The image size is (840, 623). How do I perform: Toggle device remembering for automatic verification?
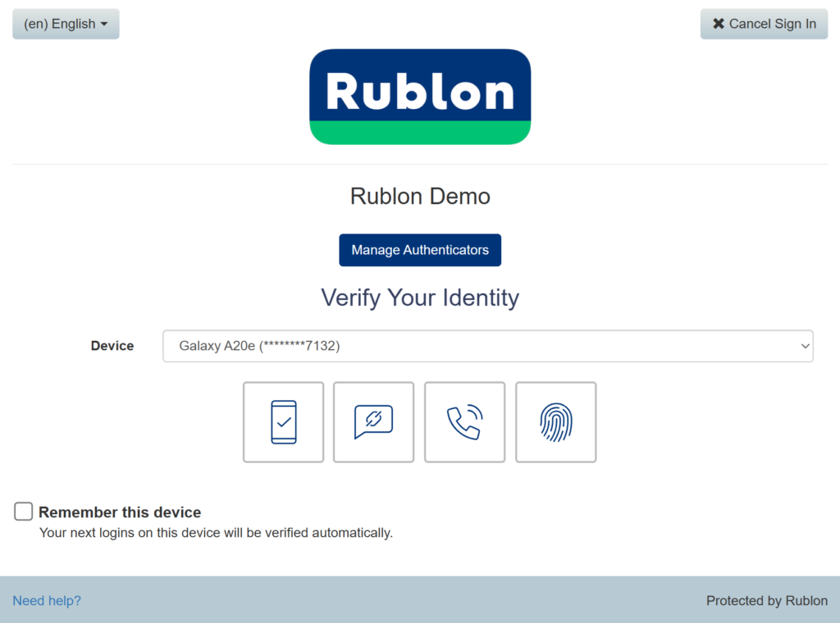tap(23, 511)
